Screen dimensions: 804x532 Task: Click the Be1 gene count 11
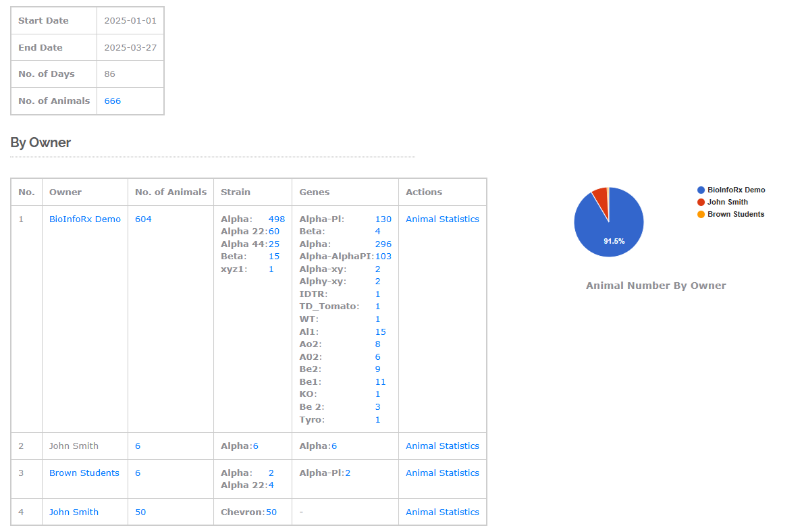[381, 381]
